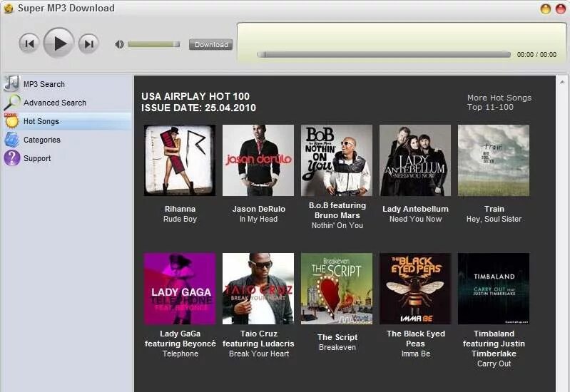Open Categories in the sidebar
The height and width of the screenshot is (392, 570).
42,140
